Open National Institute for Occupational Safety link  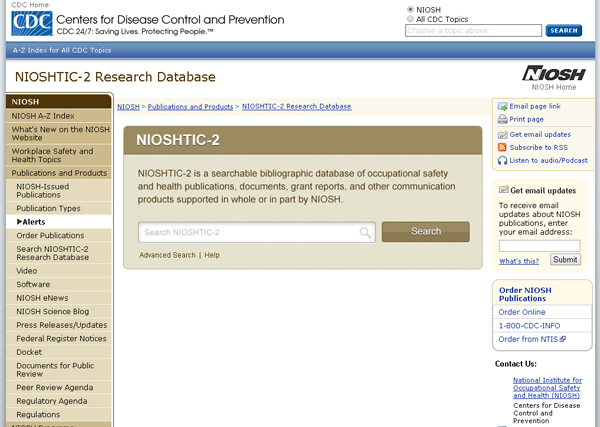(547, 388)
